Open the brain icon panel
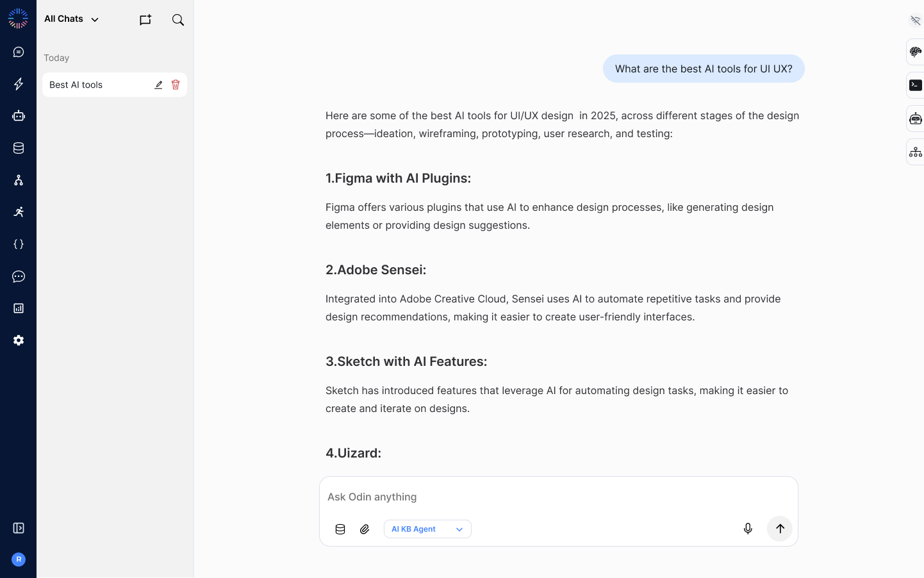The height and width of the screenshot is (578, 924). 916,52
